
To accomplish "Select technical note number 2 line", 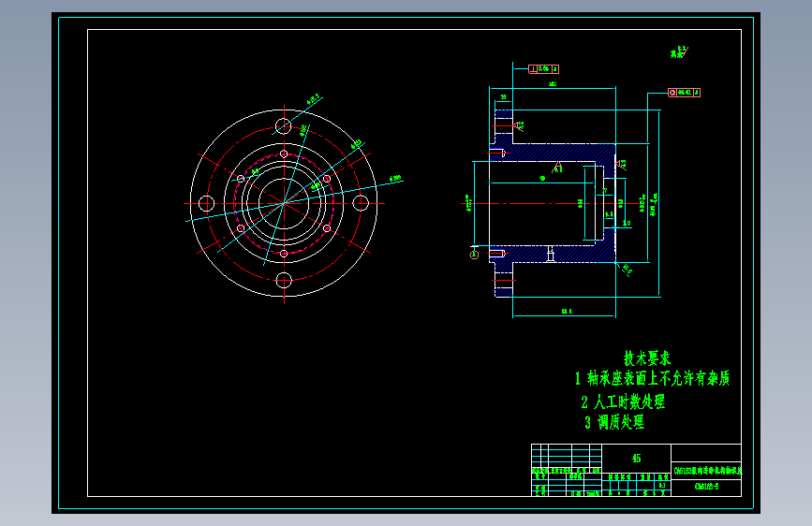I will 623,402.
